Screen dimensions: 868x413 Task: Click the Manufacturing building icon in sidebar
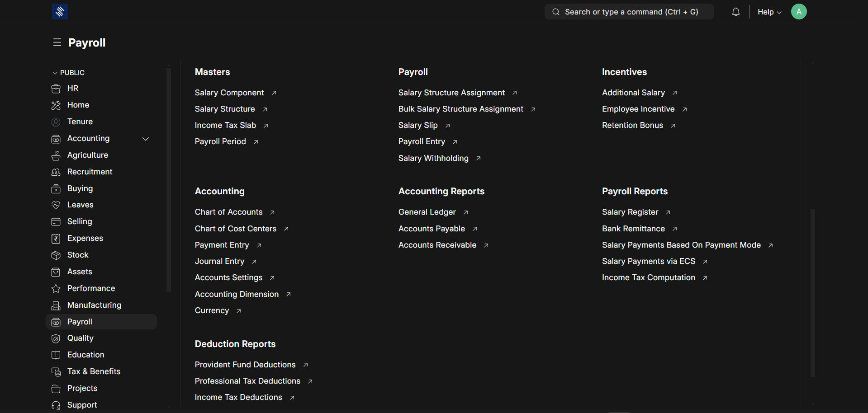pyautogui.click(x=56, y=305)
